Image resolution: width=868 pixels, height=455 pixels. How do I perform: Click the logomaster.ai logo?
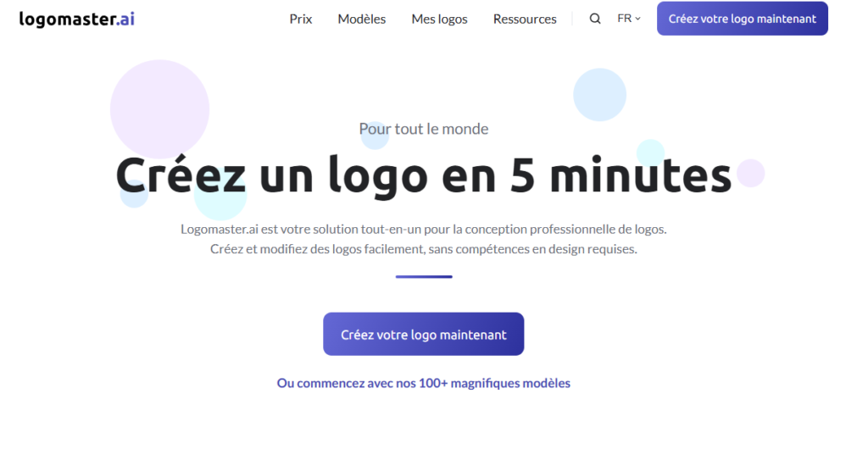77,19
